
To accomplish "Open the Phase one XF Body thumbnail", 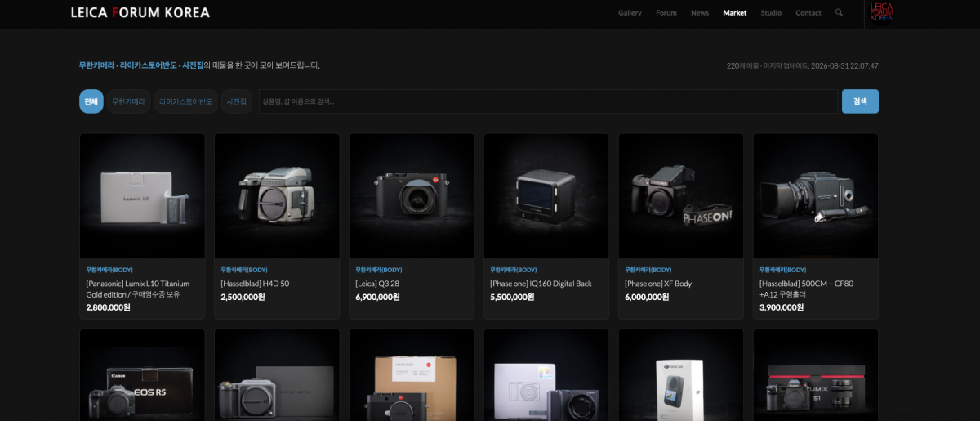I will pos(681,196).
